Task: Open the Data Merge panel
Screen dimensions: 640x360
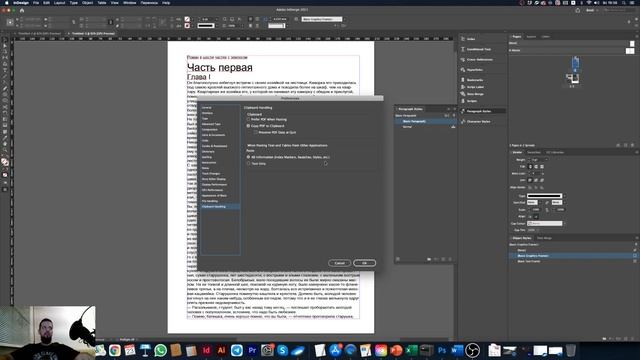Action: click(x=475, y=94)
